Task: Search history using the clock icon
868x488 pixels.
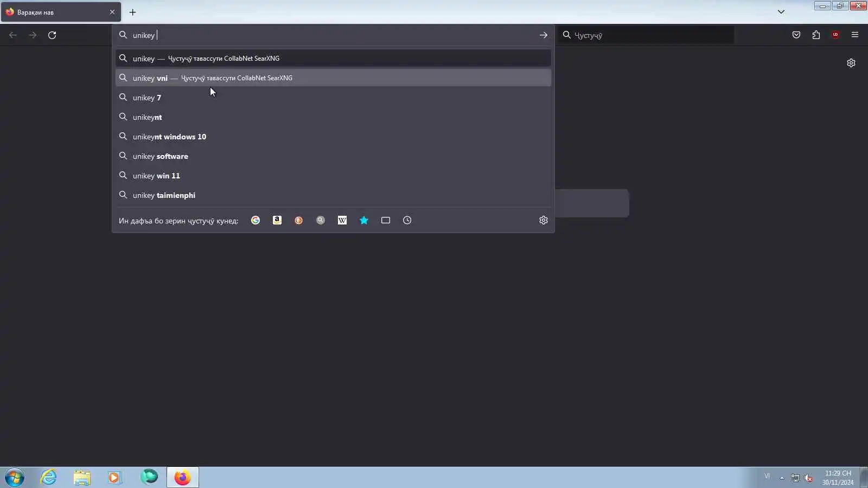Action: (407, 220)
